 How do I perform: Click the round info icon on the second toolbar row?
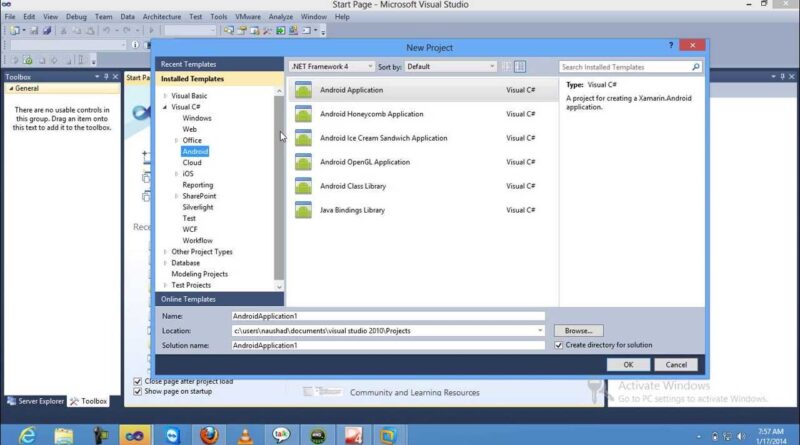tap(135, 44)
